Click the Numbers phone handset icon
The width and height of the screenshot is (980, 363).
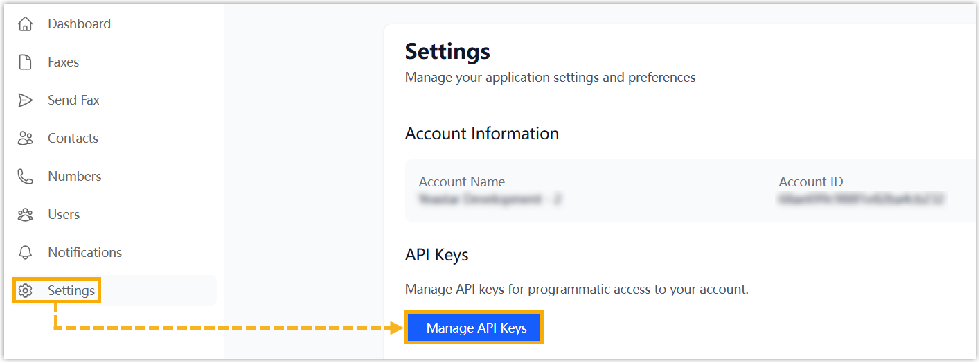click(x=26, y=177)
